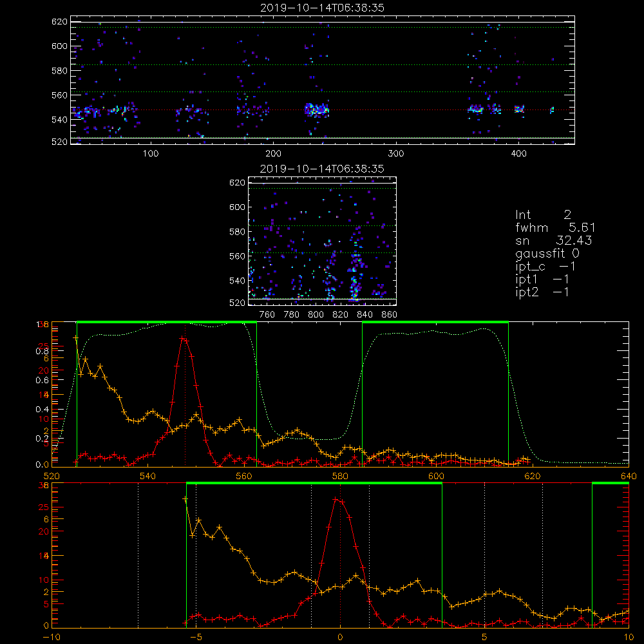Viewport: 644px width, 644px height.
Task: Click the timestamp title above the small middle image
Action: pyautogui.click(x=322, y=169)
